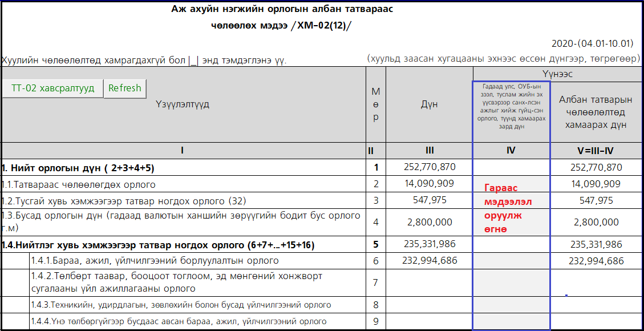Click row 2 Дүн cell showing 14,090,909
Screen dimensions: 644x331
pos(429,184)
